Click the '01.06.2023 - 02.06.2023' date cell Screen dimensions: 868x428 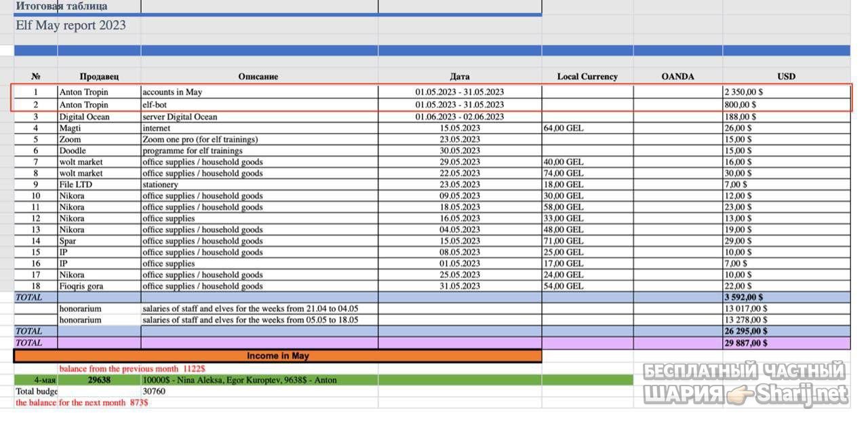coord(460,117)
